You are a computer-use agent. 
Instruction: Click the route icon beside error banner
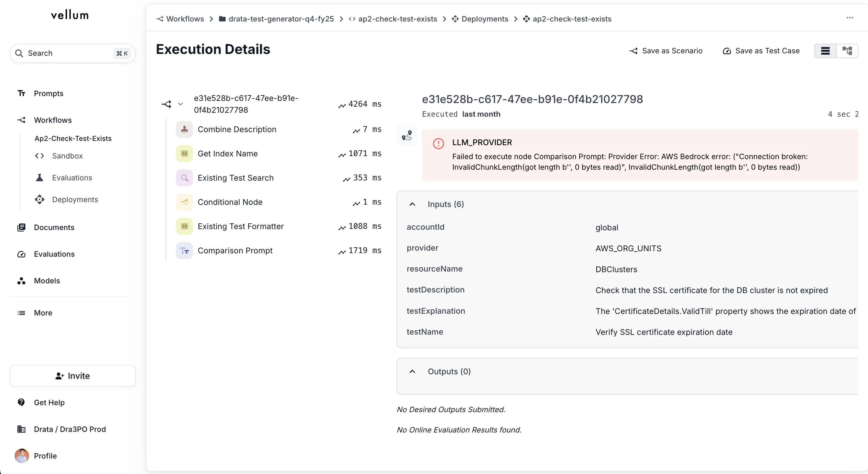[407, 135]
